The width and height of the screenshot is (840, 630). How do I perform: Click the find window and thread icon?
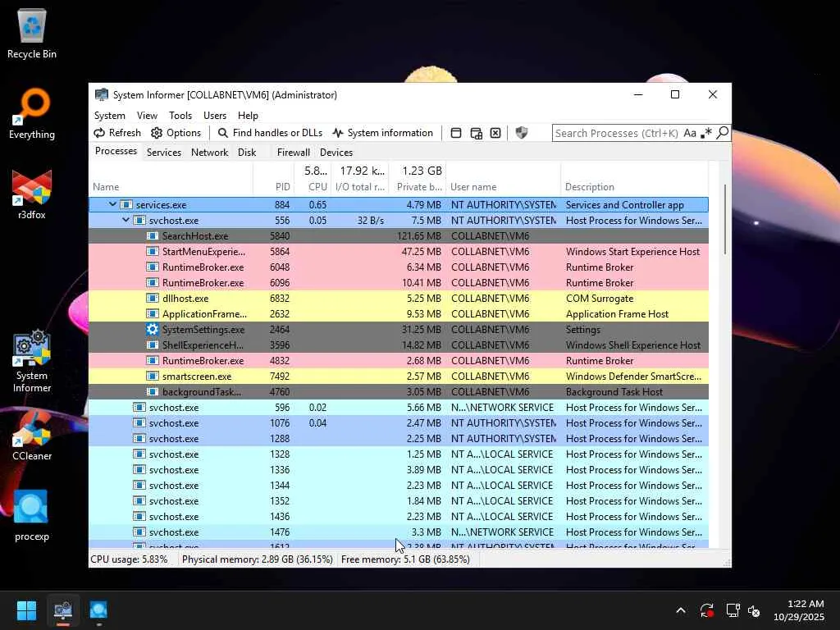(x=476, y=133)
